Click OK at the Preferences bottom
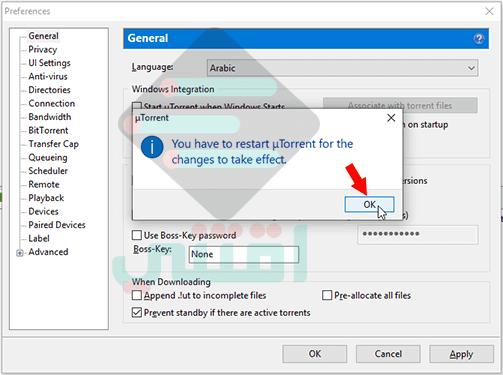 point(315,354)
